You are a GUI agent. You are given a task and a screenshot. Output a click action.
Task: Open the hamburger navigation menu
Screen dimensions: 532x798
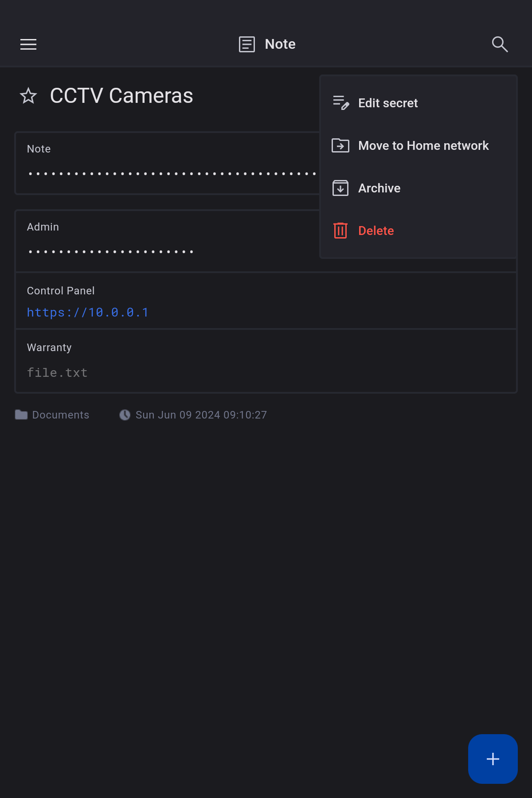(x=28, y=44)
